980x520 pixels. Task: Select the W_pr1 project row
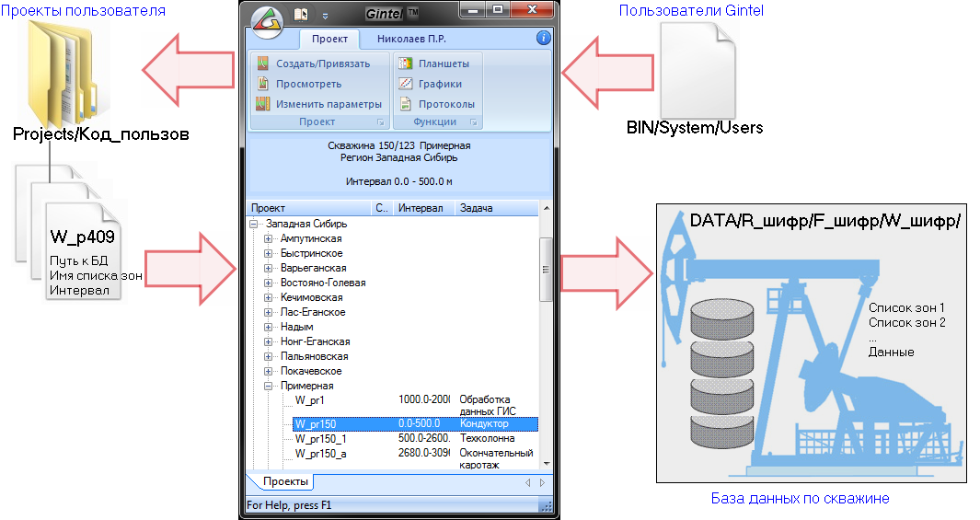[x=415, y=404]
